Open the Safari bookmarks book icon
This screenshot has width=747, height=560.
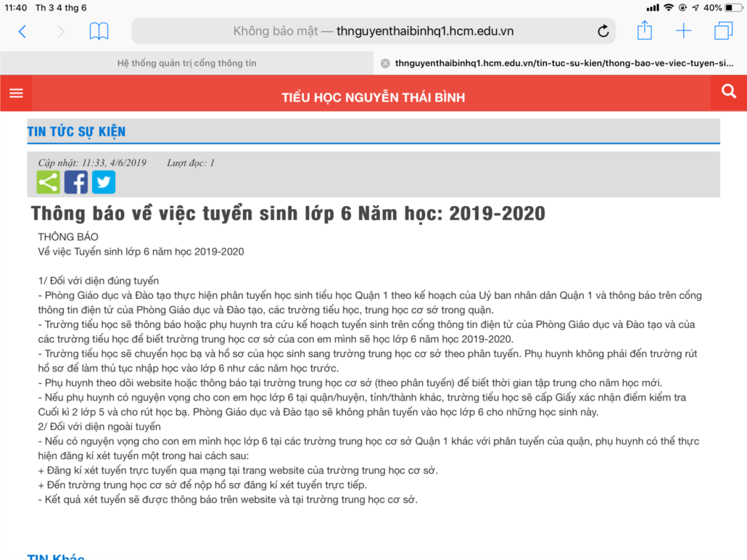point(99,31)
